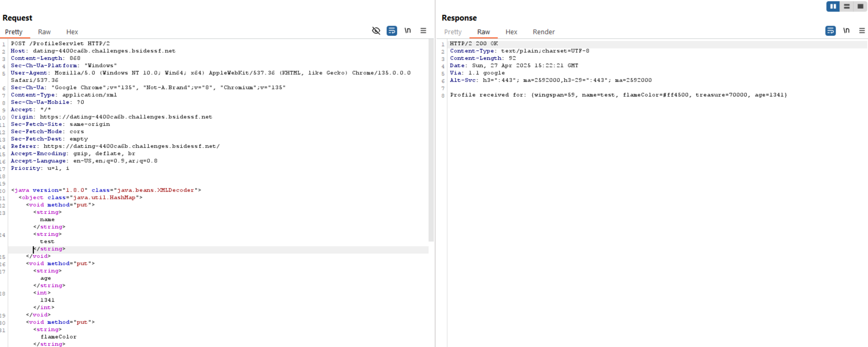Click the 'age' string in request body
868x347 pixels.
(x=45, y=278)
